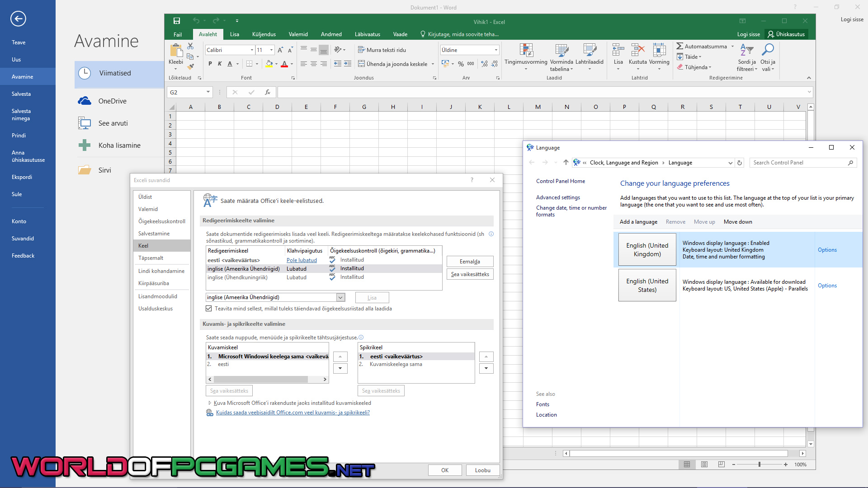The height and width of the screenshot is (488, 868).
Task: Toggle underline formatting in Excel
Action: (230, 64)
